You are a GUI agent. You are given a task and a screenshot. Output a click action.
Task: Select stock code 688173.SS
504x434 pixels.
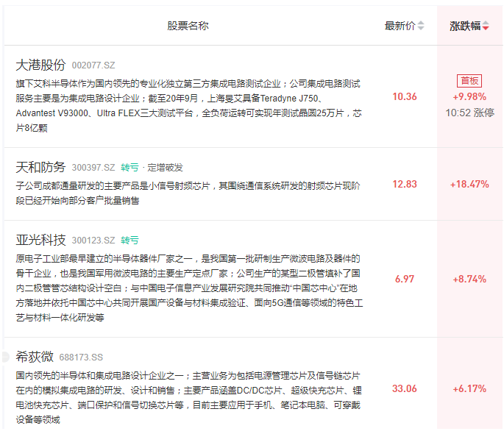tap(81, 357)
